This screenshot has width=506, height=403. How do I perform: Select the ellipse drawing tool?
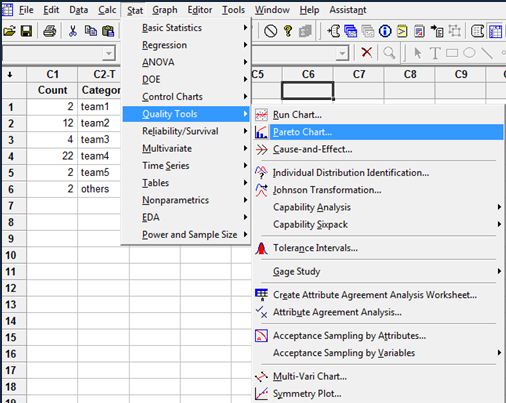[469, 53]
